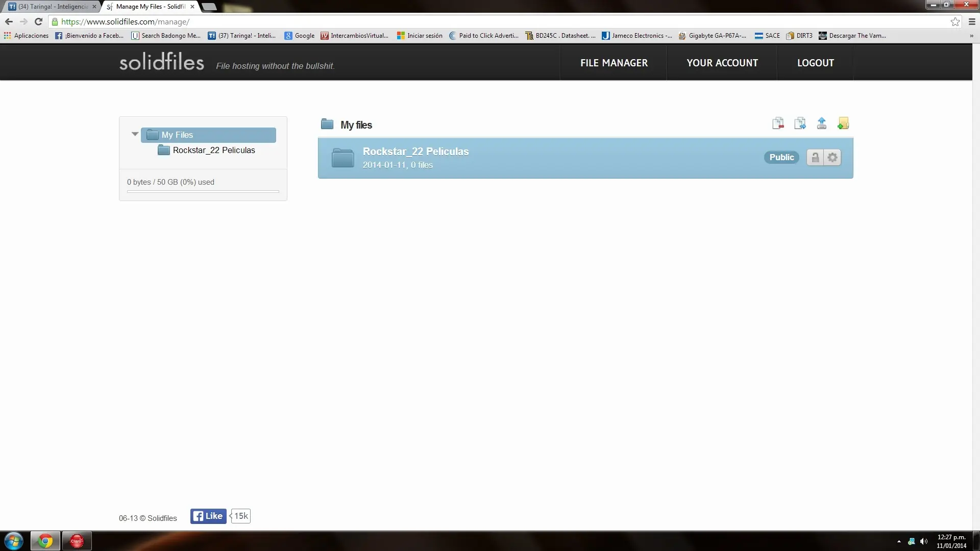This screenshot has width=980, height=551.
Task: Click the move files icon
Action: pyautogui.click(x=800, y=123)
